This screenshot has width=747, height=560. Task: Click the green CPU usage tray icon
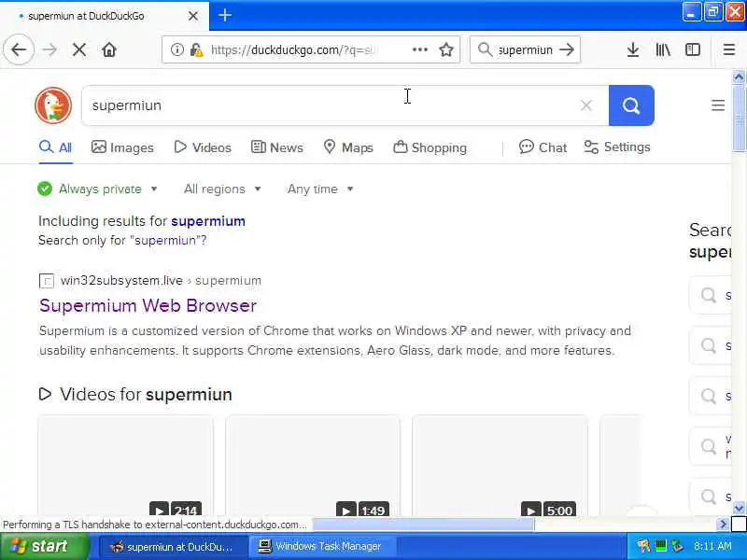(x=660, y=546)
